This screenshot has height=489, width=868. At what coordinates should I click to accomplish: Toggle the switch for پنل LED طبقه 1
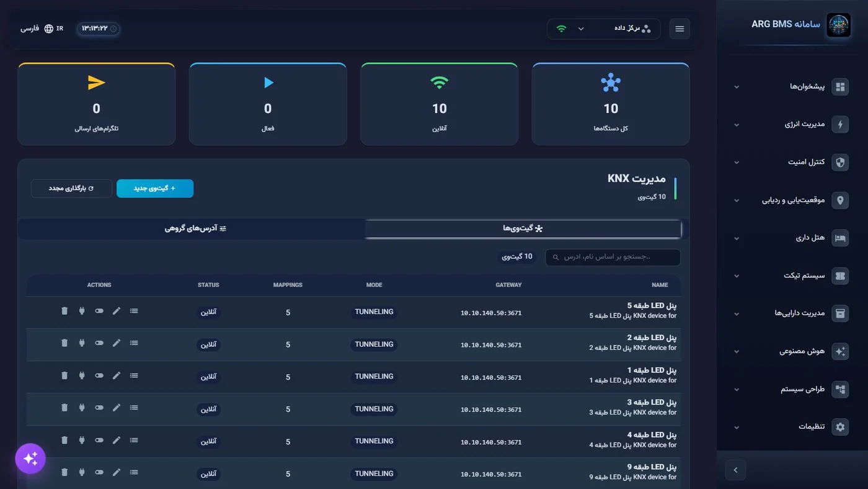coord(99,375)
